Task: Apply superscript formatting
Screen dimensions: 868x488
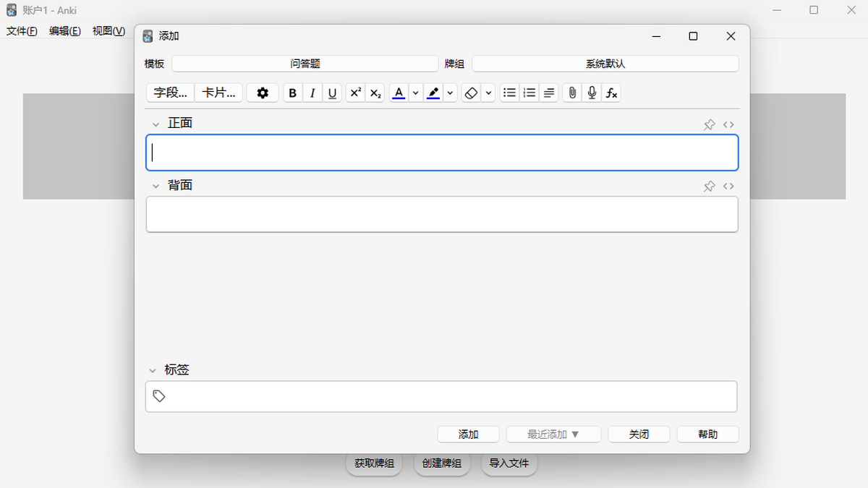Action: (x=355, y=93)
